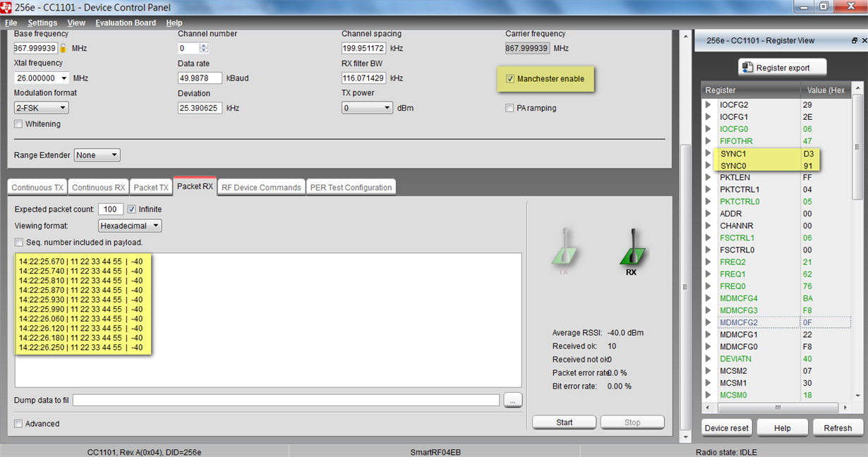Viewport: 868px width, 457px height.
Task: Click the RX filter BW input field
Action: point(363,78)
